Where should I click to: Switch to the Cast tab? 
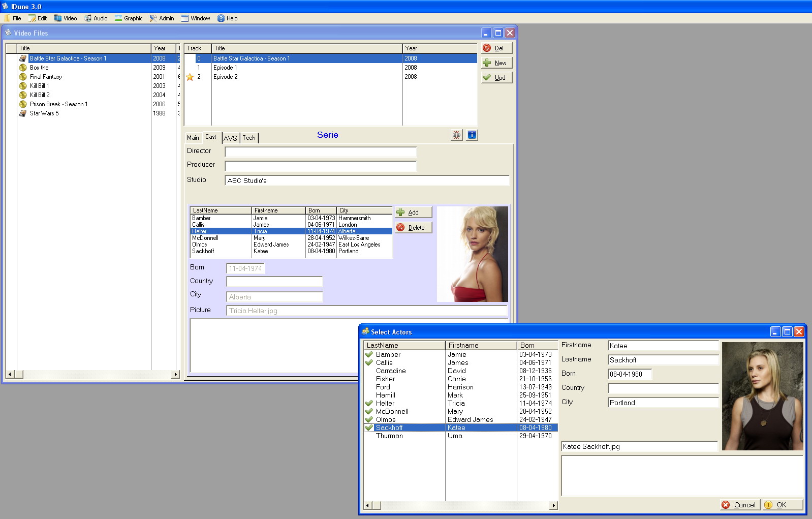tap(211, 137)
